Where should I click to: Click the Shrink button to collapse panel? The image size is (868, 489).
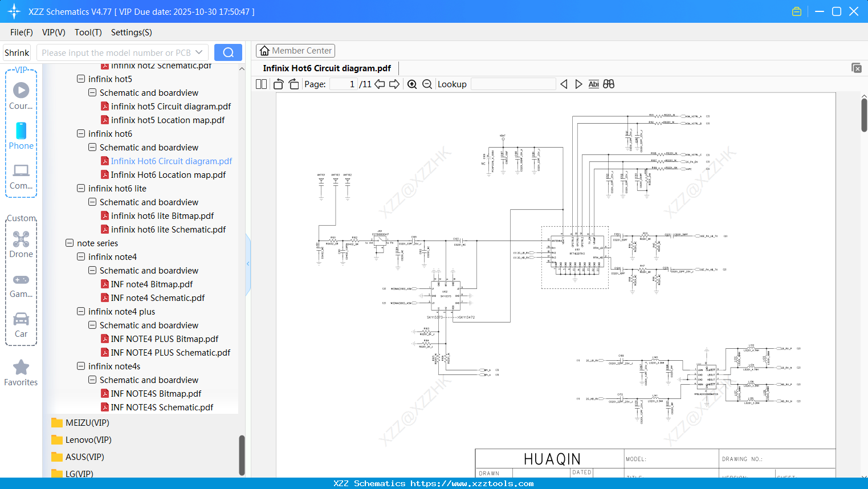click(x=17, y=52)
